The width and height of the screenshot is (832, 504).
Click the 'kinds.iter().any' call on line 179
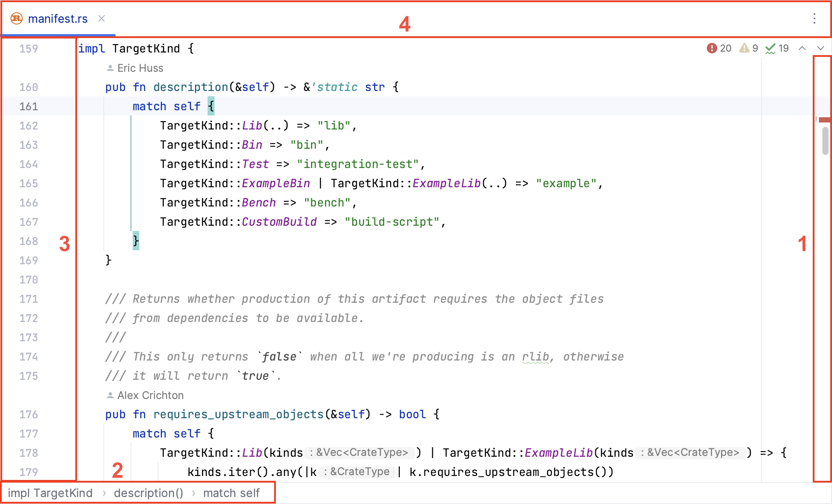tap(242, 472)
